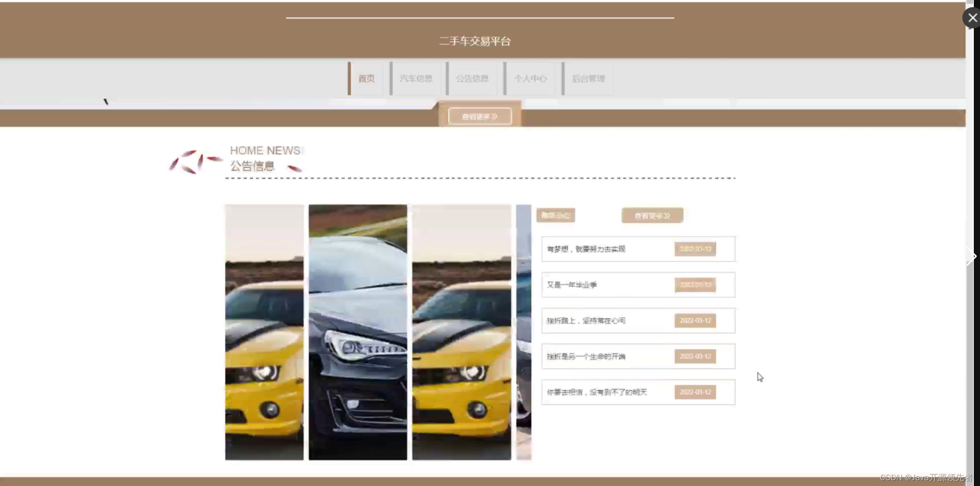980x486 pixels.
Task: Open the 公告信息 navigation tab
Action: (x=472, y=79)
